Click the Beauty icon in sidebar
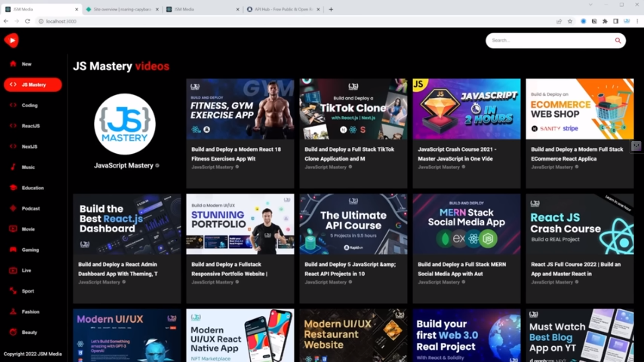This screenshot has width=644, height=362. click(x=13, y=332)
